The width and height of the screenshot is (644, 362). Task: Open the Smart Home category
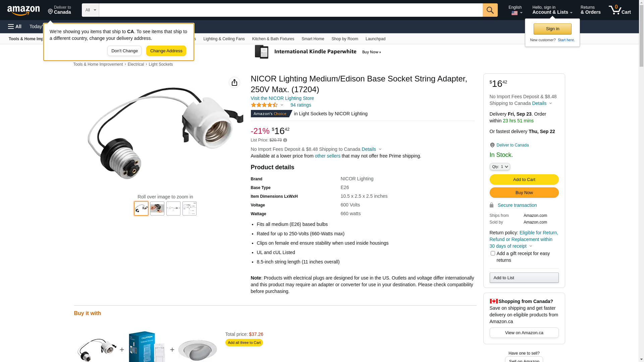pyautogui.click(x=313, y=39)
